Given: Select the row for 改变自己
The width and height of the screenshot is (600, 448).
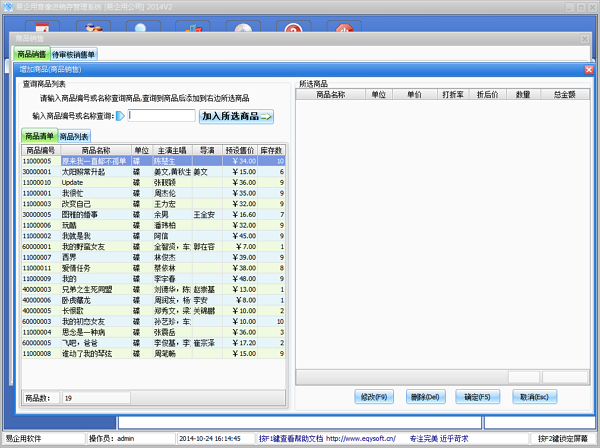Looking at the screenshot, I should [153, 204].
